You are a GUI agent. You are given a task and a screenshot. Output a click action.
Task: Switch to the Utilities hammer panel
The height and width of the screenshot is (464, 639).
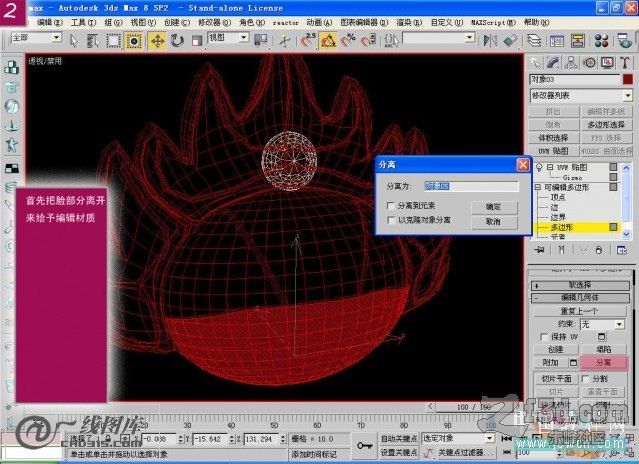click(x=625, y=62)
